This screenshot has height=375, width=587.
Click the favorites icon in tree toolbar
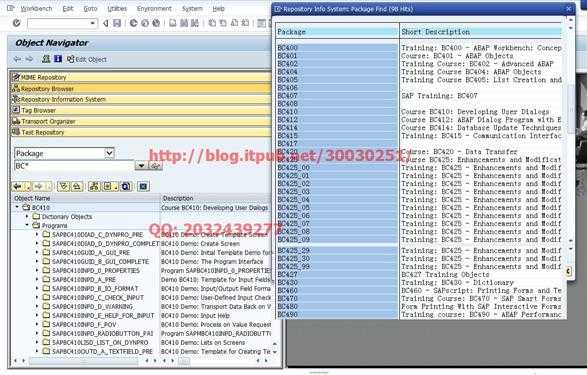tap(108, 186)
